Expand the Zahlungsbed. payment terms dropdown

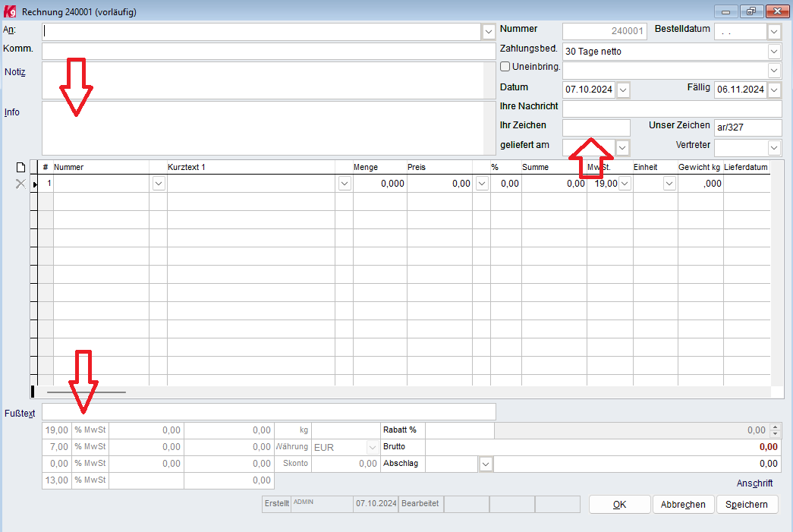point(774,52)
